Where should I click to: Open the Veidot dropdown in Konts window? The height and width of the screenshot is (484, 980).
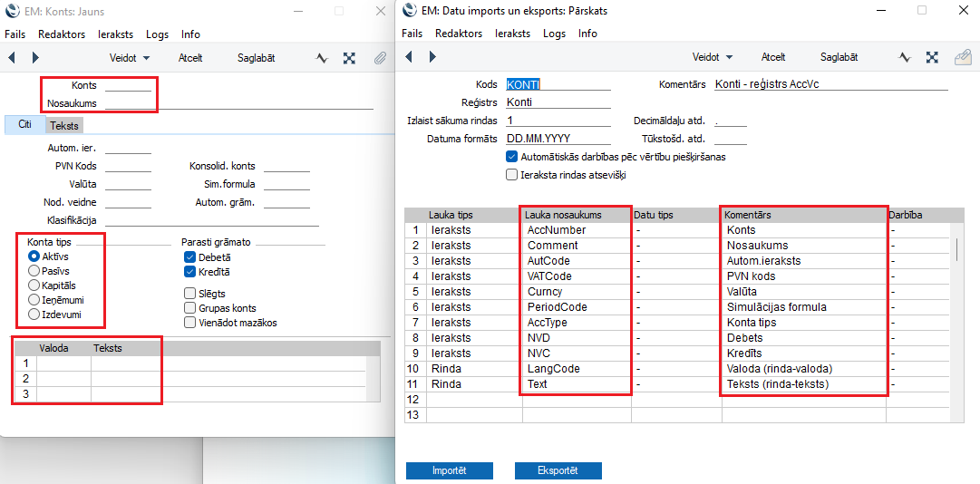(129, 57)
